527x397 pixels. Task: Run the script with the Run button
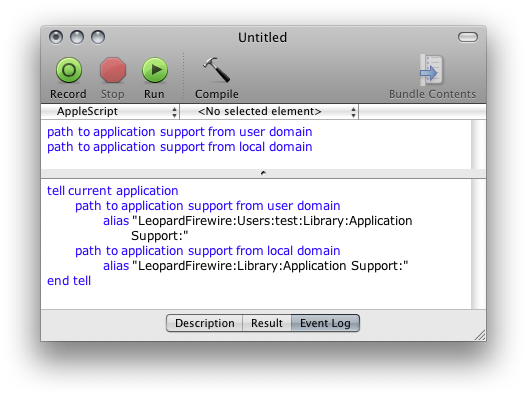click(x=155, y=70)
